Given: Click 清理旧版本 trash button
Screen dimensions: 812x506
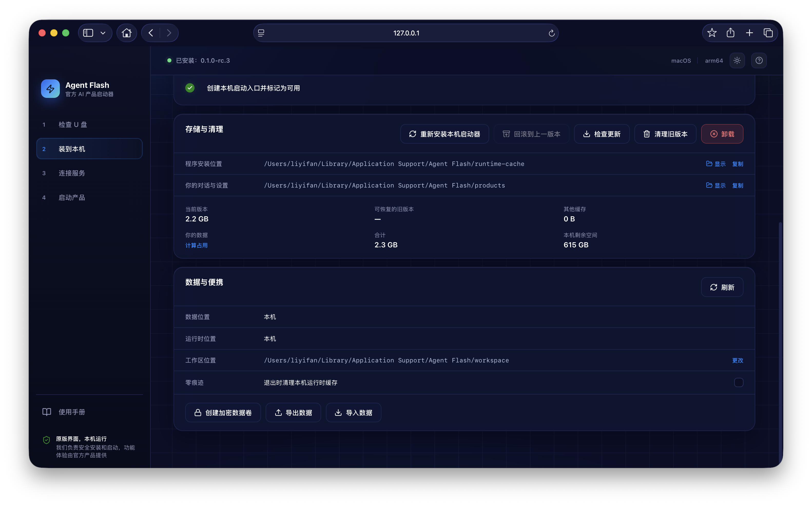Looking at the screenshot, I should 665,134.
